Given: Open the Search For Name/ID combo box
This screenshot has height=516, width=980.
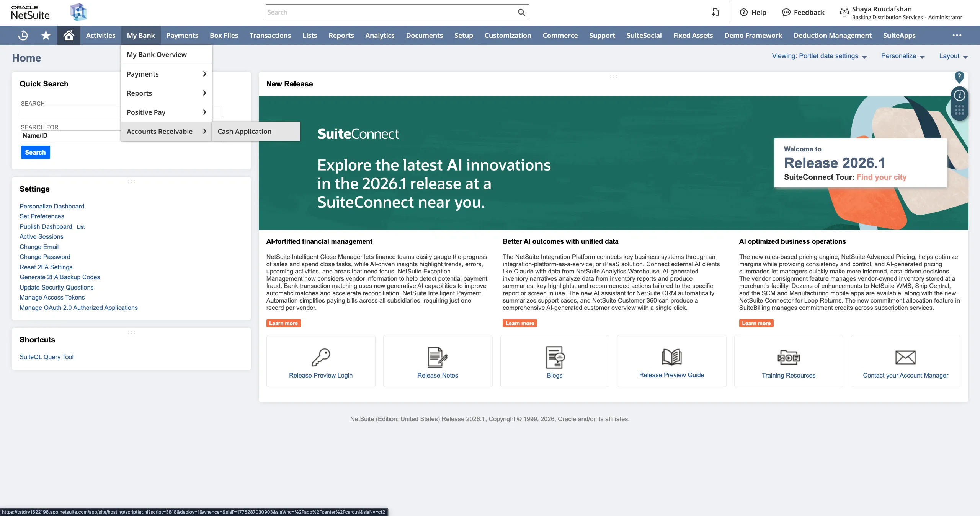Looking at the screenshot, I should (x=71, y=135).
